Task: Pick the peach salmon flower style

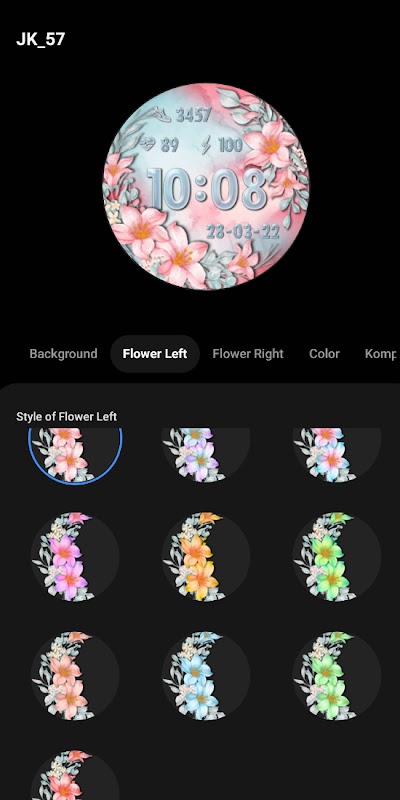Action: 75,676
